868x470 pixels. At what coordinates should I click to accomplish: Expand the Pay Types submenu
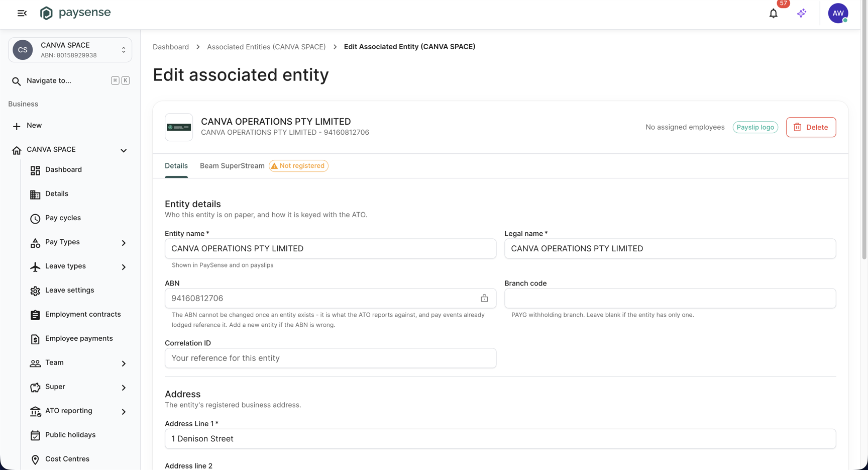pyautogui.click(x=124, y=243)
